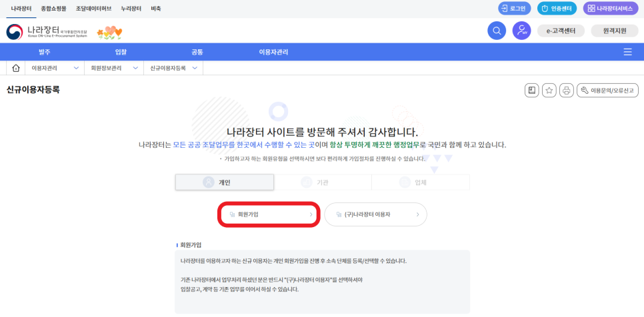Expand the 신규이용자등록 breadcrumb dropdown
The height and width of the screenshot is (317, 644).
pos(173,68)
